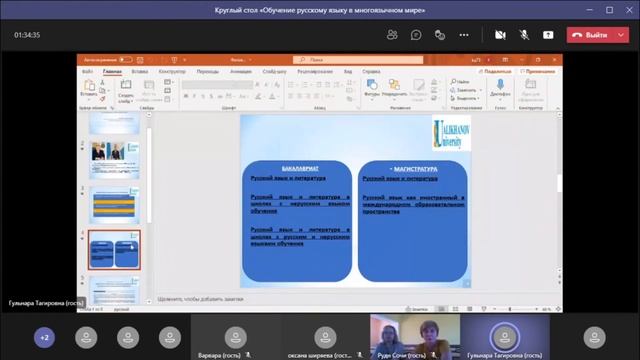The width and height of the screenshot is (640, 360).
Task: Select slide 3 thumbnail with orange bars
Action: click(x=114, y=205)
